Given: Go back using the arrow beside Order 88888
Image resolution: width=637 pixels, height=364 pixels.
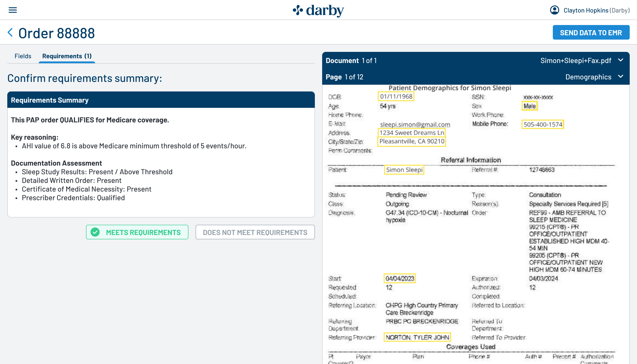Looking at the screenshot, I should [x=10, y=33].
